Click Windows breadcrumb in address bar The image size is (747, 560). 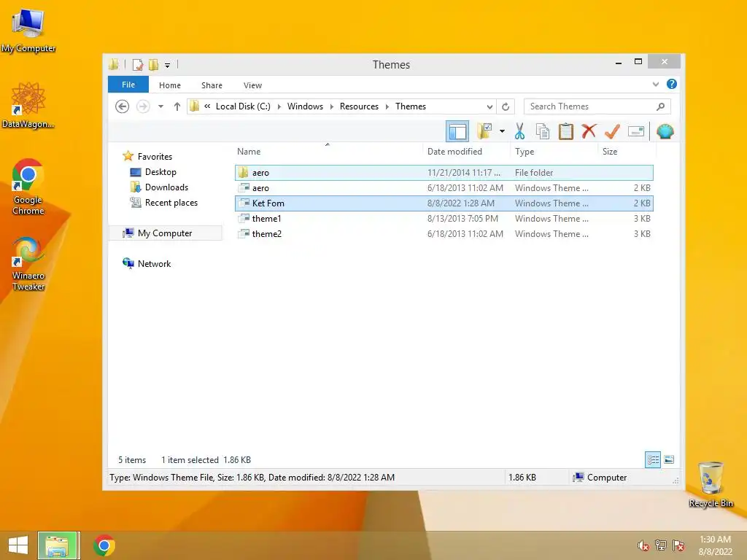point(305,106)
